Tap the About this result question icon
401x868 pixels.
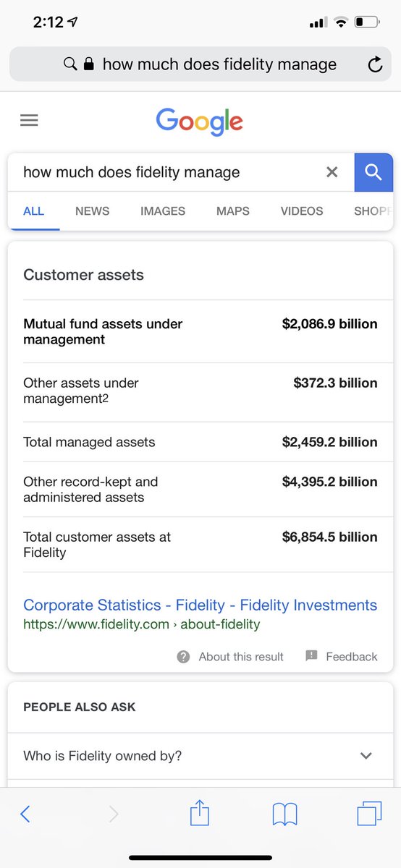click(x=184, y=657)
